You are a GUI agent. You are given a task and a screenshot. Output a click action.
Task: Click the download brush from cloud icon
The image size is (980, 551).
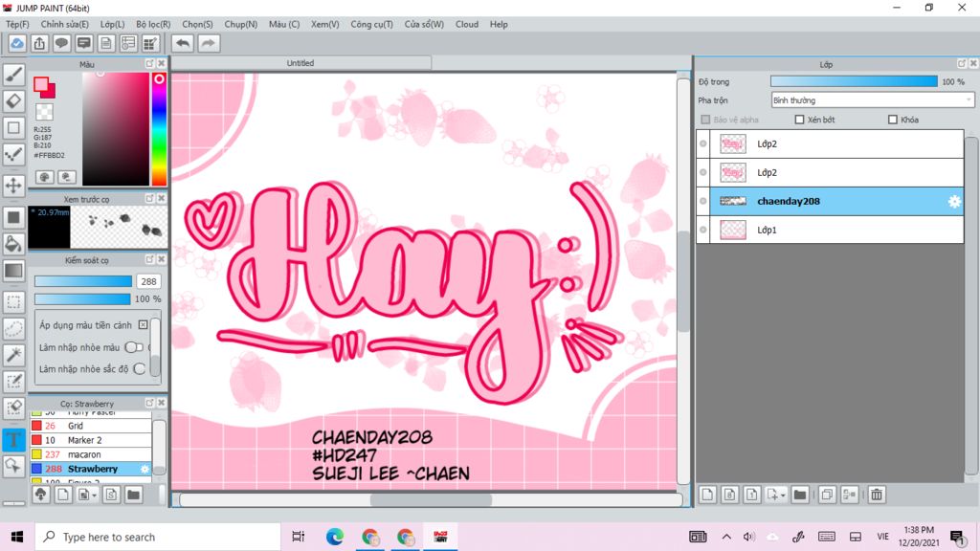(40, 495)
